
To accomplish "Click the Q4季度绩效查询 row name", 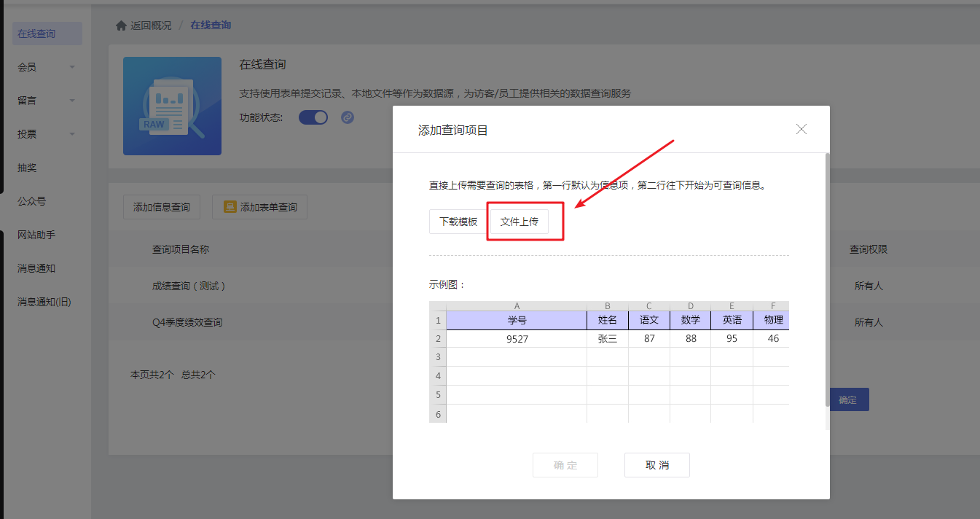I will click(x=187, y=322).
